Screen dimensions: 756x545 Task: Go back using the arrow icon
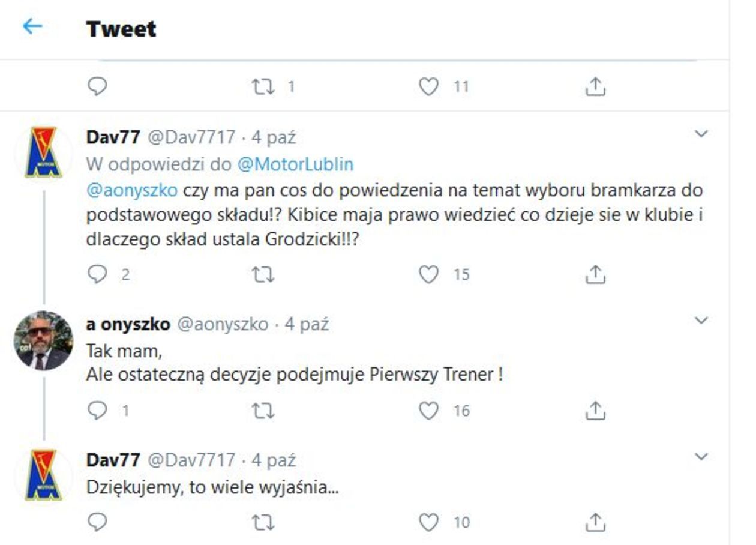point(32,27)
